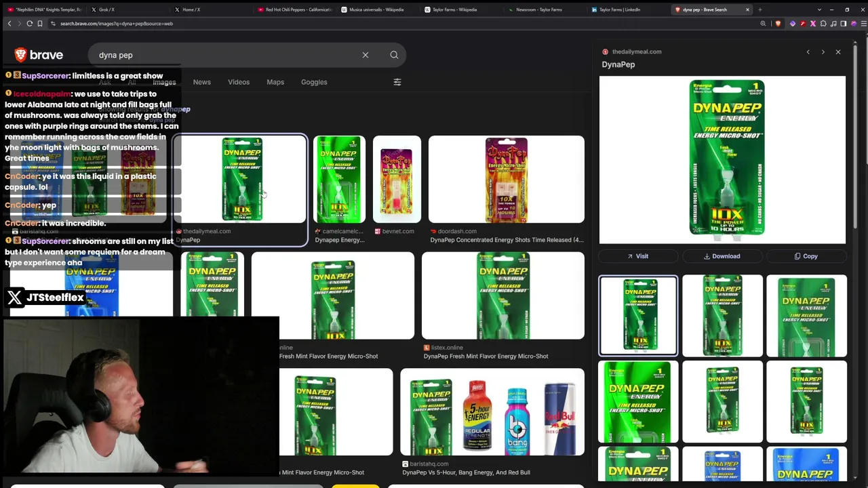Open the camelcamel Dynapep Energy result image
The width and height of the screenshot is (868, 488).
tap(339, 180)
